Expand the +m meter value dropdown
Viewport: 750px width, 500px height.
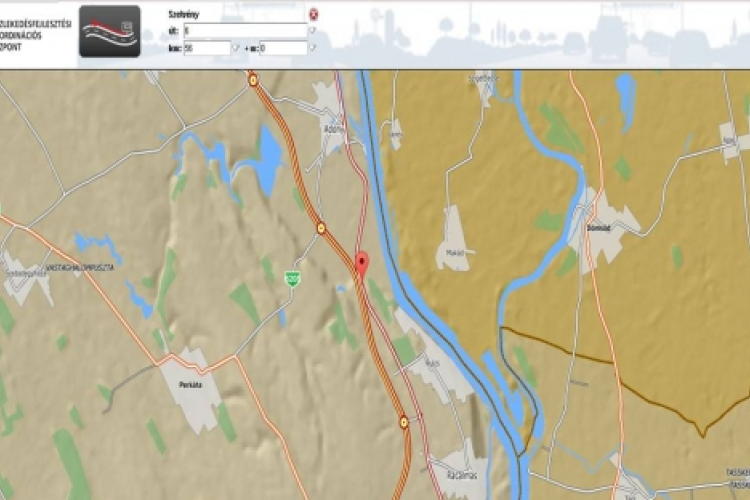click(313, 47)
